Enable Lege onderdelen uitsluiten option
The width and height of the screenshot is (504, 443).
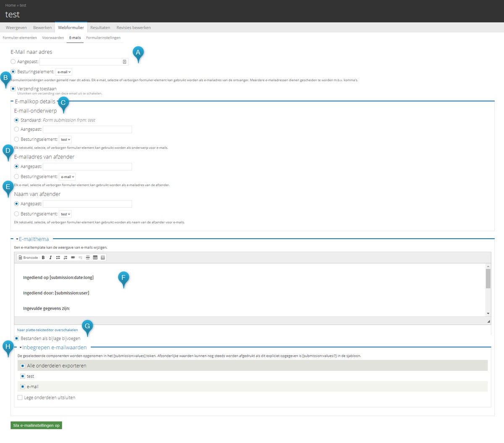(x=20, y=398)
